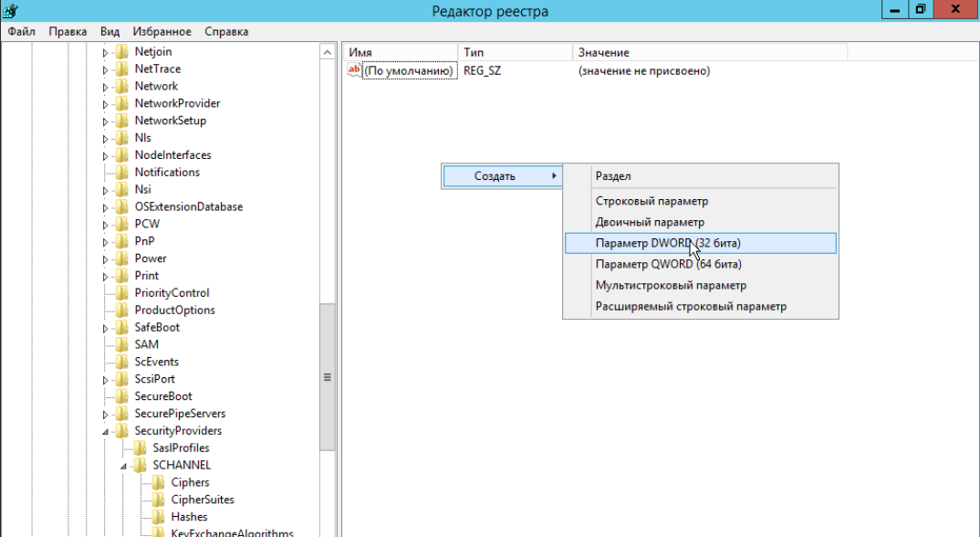Viewport: 980px width, 537px height.
Task: Click the Имя column header
Action: [x=360, y=53]
